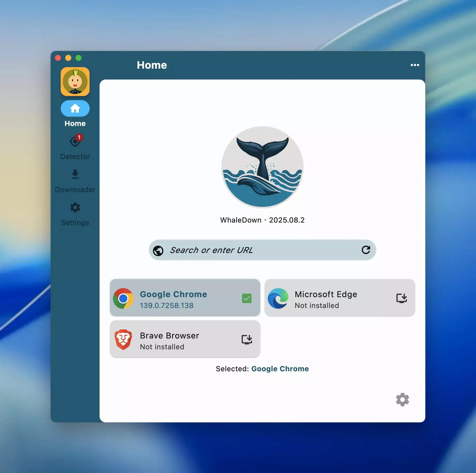The height and width of the screenshot is (473, 476).
Task: Click the Microsoft Edge logo icon
Action: coord(278,298)
